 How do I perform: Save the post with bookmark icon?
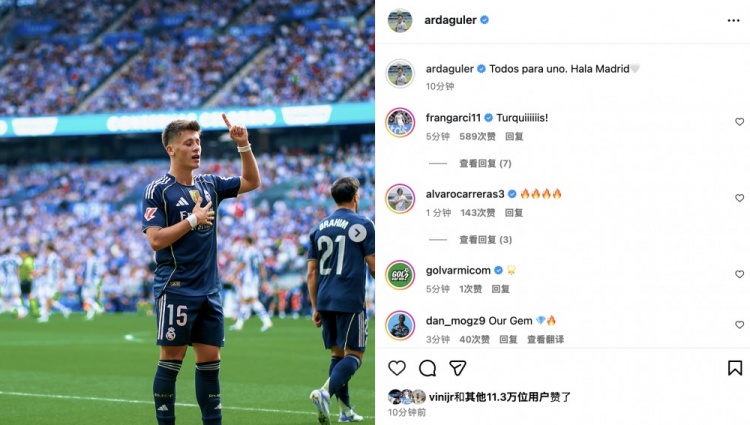click(735, 368)
